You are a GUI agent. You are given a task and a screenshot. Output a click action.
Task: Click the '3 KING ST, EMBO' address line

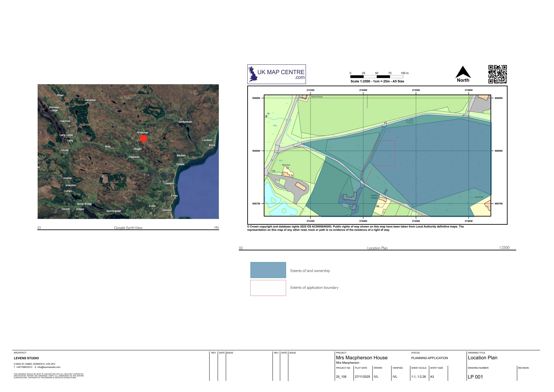click(34, 364)
